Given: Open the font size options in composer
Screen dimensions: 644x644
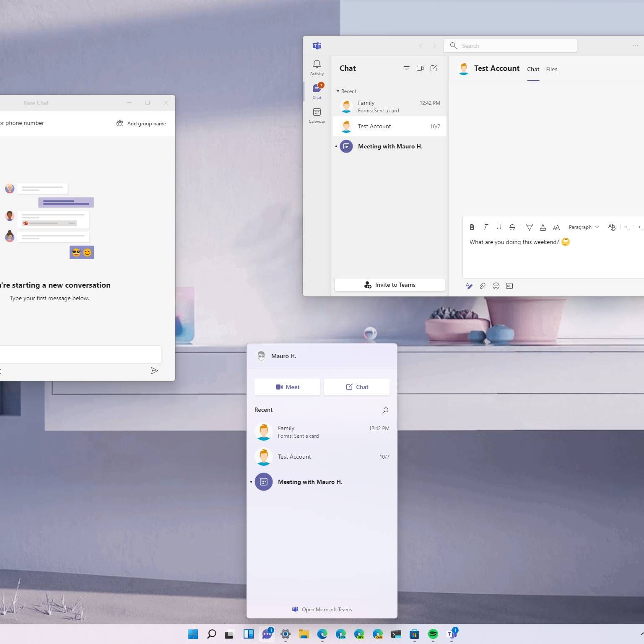Looking at the screenshot, I should (556, 227).
